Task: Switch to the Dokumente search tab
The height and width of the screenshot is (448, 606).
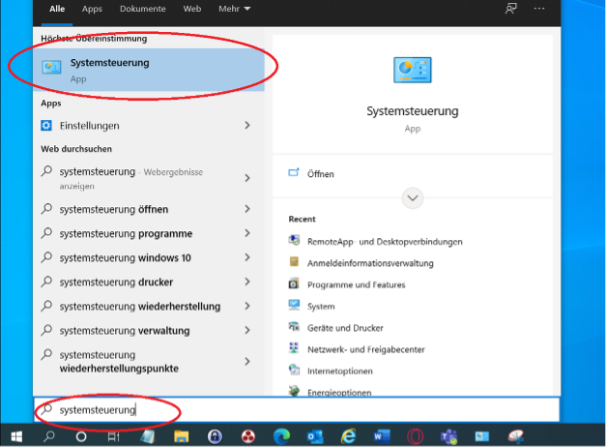Action: coord(142,8)
